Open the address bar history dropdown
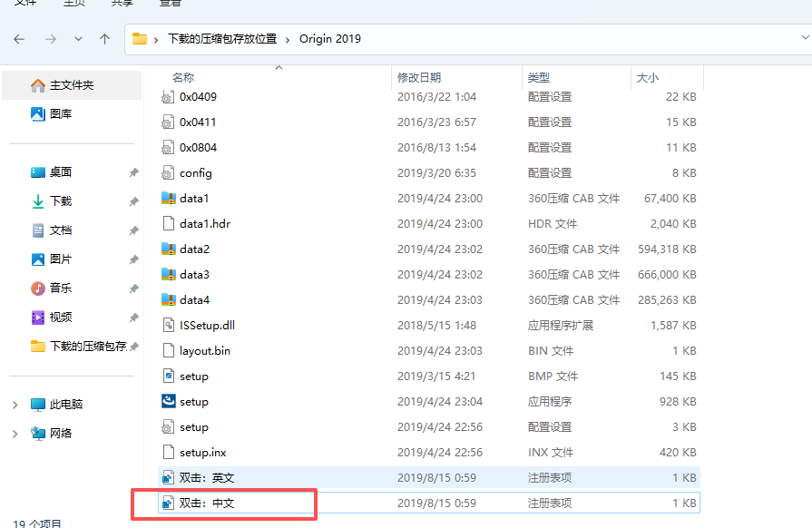Viewport: 812px width, 528px height. 805,38
